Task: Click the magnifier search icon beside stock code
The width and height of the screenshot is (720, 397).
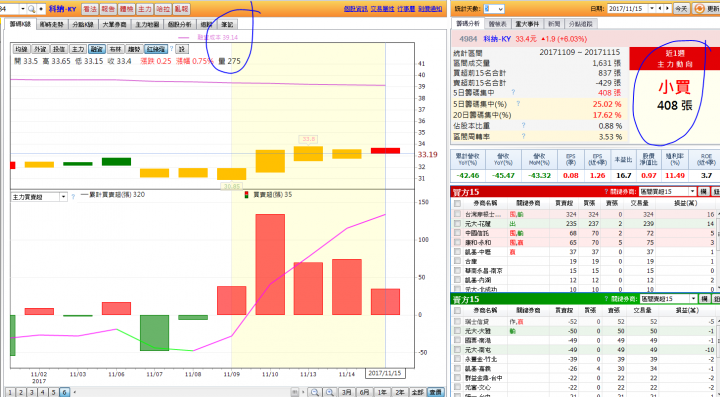Action: (32, 9)
